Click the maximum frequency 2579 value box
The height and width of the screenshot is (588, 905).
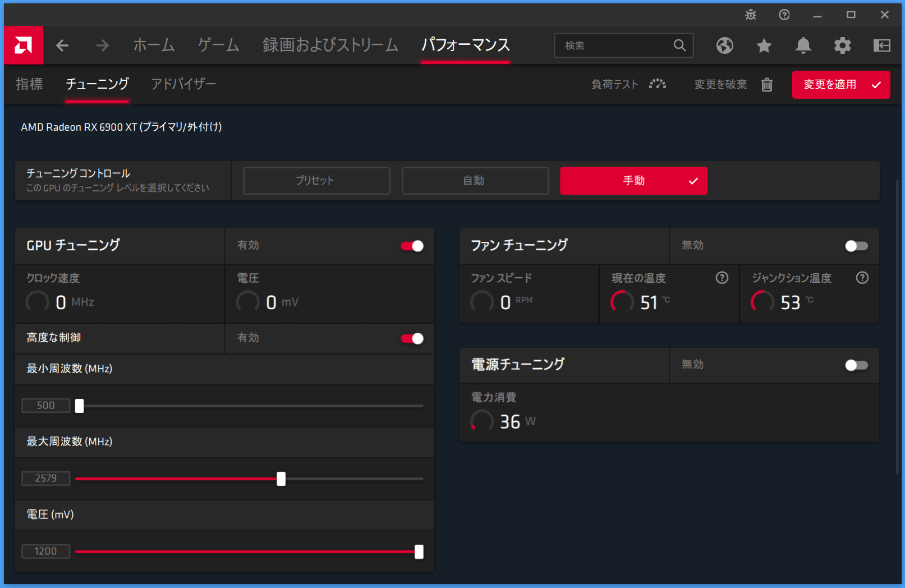(46, 479)
